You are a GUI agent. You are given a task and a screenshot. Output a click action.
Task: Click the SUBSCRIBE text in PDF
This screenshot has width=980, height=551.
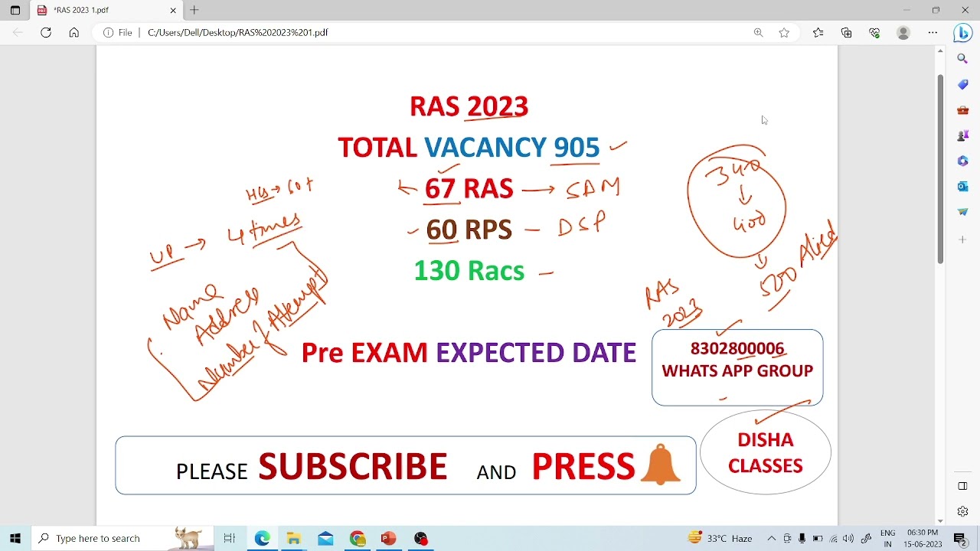click(352, 466)
